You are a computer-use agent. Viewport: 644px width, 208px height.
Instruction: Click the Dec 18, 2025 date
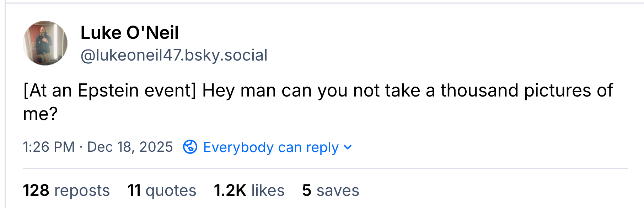click(x=130, y=147)
